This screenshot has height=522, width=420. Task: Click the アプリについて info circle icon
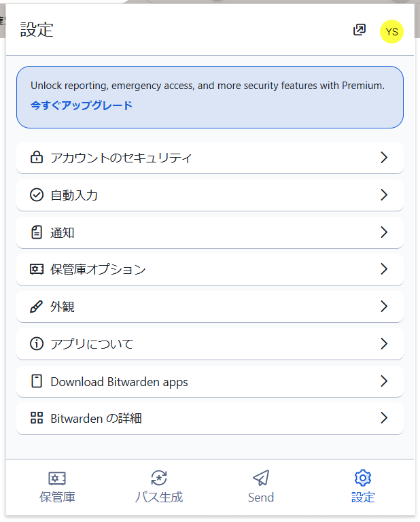pos(37,344)
